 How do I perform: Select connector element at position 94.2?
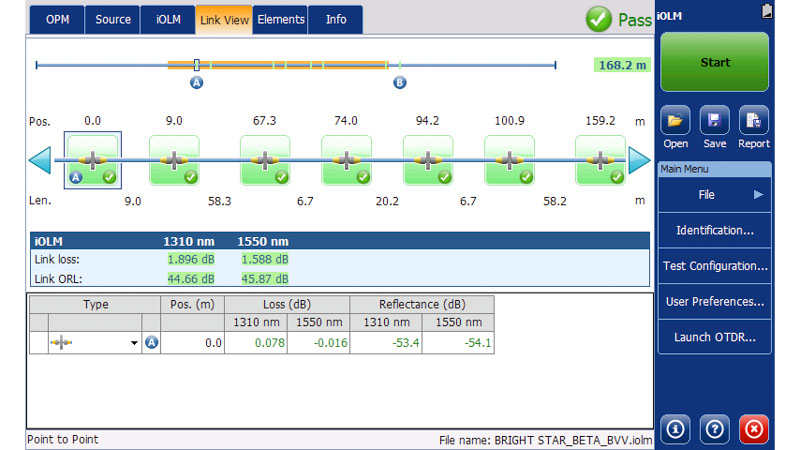coord(428,160)
